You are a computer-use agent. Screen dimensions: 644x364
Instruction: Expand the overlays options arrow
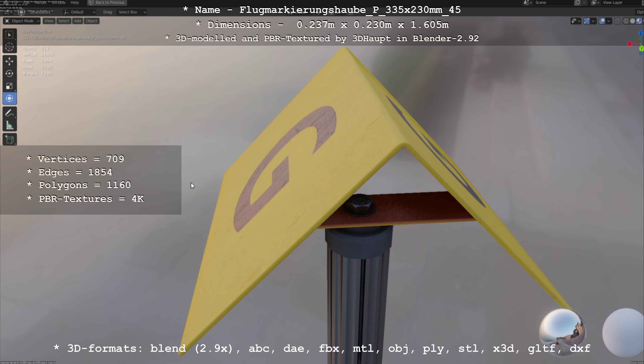click(x=609, y=21)
